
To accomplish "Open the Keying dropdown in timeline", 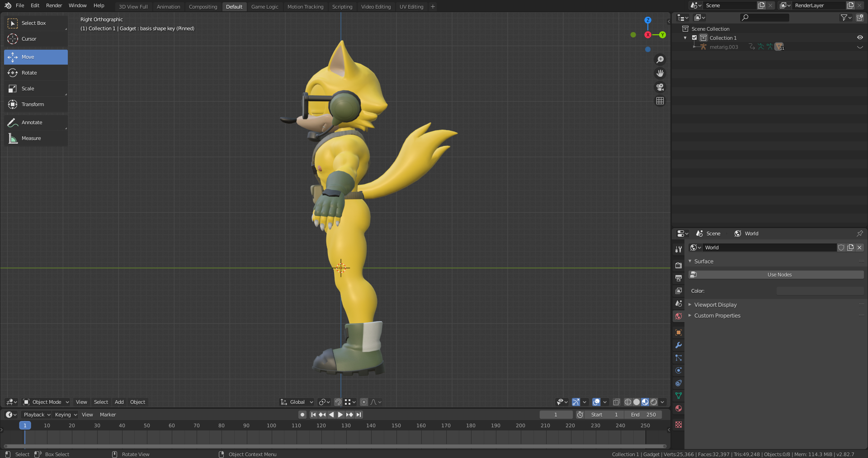I will pos(66,415).
